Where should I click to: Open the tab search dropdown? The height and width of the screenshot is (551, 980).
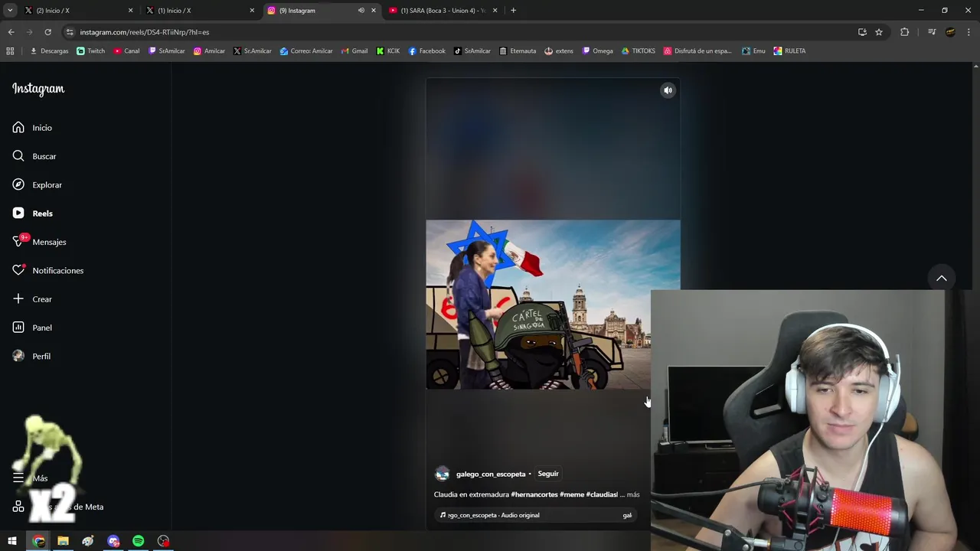[10, 10]
